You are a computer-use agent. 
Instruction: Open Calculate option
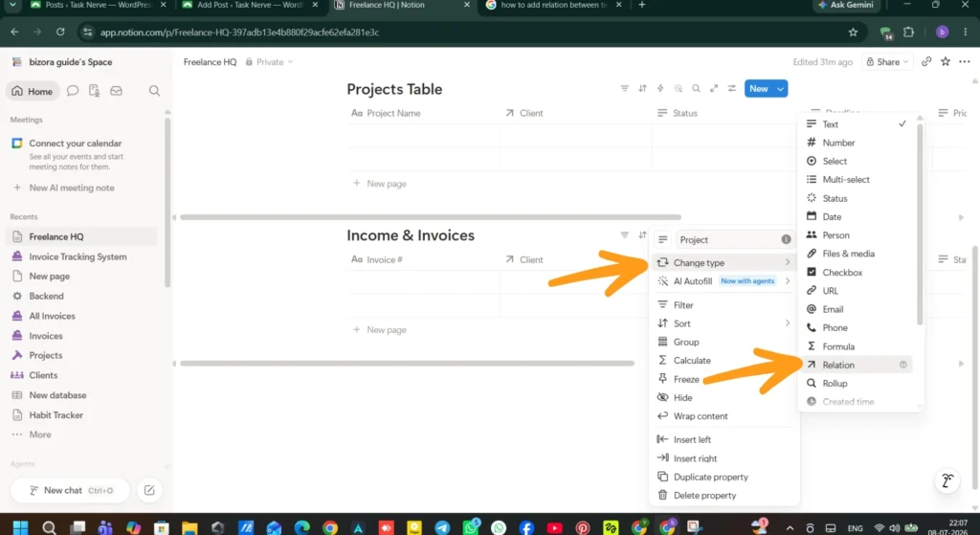pyautogui.click(x=724, y=361)
